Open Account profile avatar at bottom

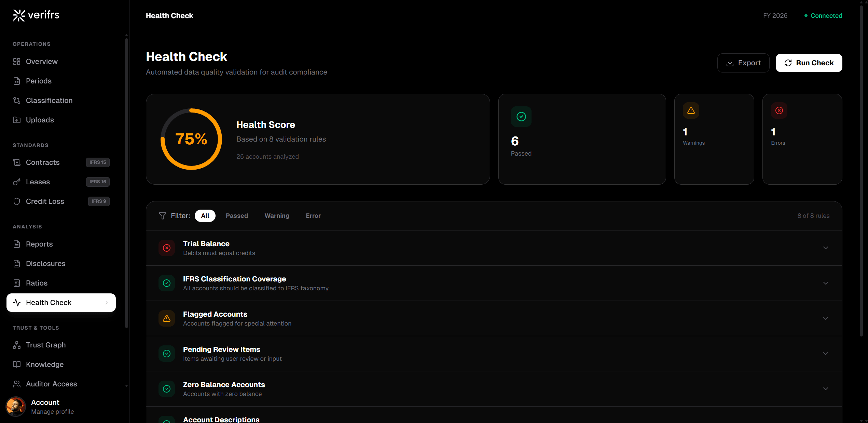click(x=16, y=407)
